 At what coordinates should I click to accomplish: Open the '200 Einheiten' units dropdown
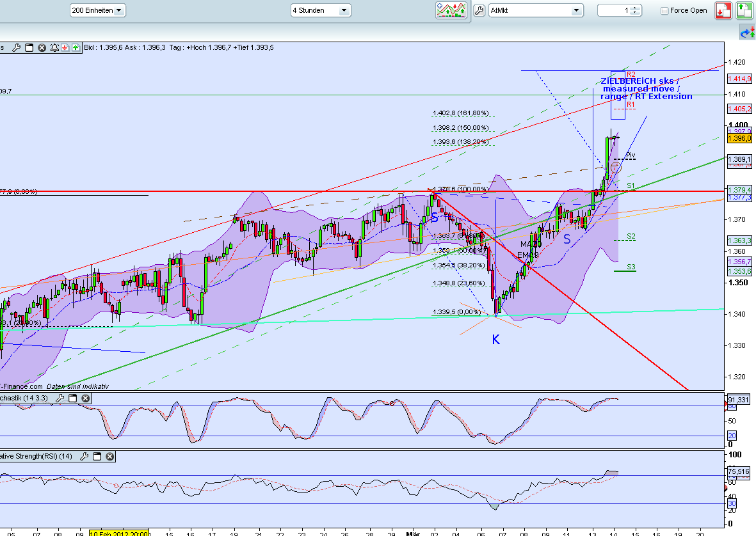pos(97,10)
